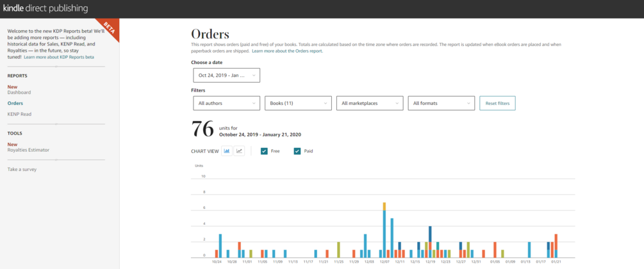
Task: Click the 12/19 stacked bar
Action: coord(430,242)
